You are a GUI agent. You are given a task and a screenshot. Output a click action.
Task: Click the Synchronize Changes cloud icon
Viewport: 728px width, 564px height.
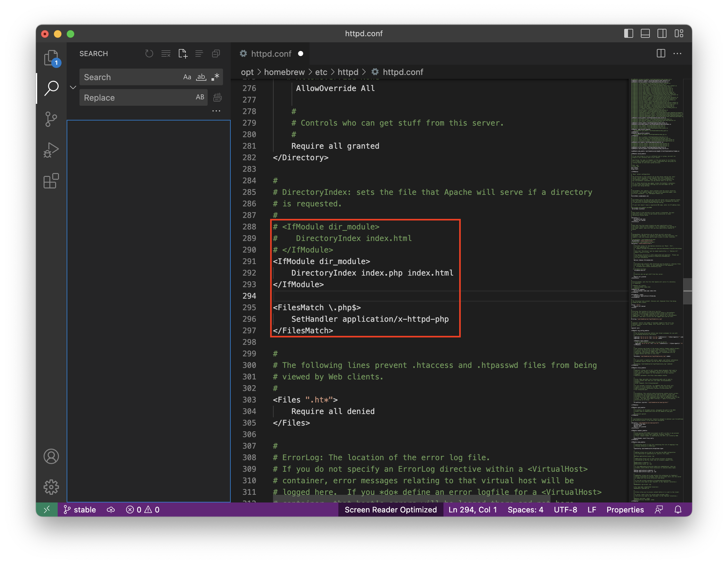click(x=111, y=509)
